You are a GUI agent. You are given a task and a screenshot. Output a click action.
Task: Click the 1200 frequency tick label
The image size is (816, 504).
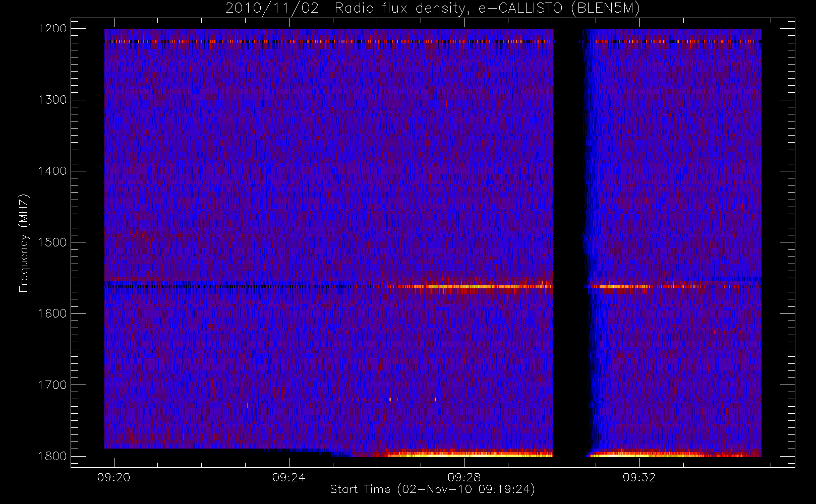click(52, 28)
